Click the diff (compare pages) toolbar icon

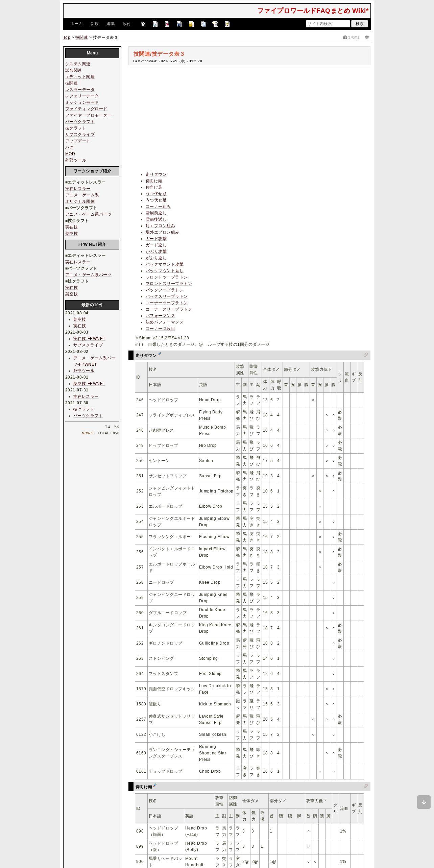tap(143, 24)
